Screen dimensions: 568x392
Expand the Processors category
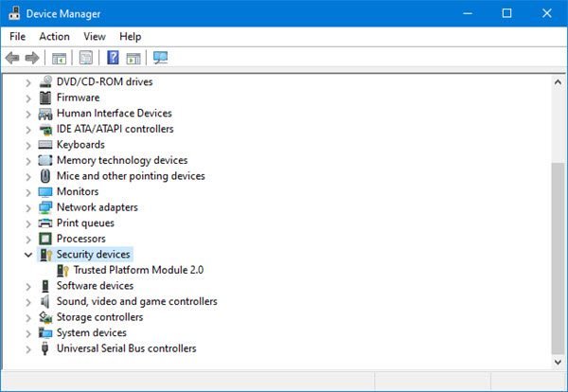[x=27, y=239]
